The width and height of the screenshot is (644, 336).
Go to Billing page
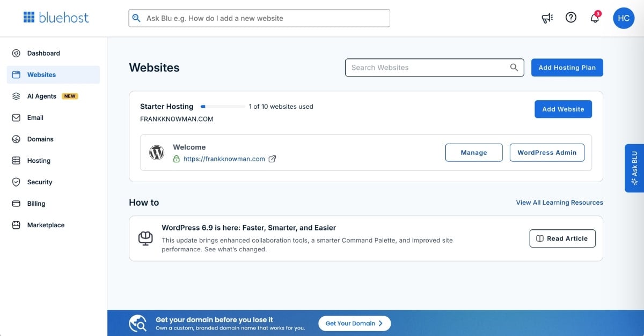click(x=53, y=204)
